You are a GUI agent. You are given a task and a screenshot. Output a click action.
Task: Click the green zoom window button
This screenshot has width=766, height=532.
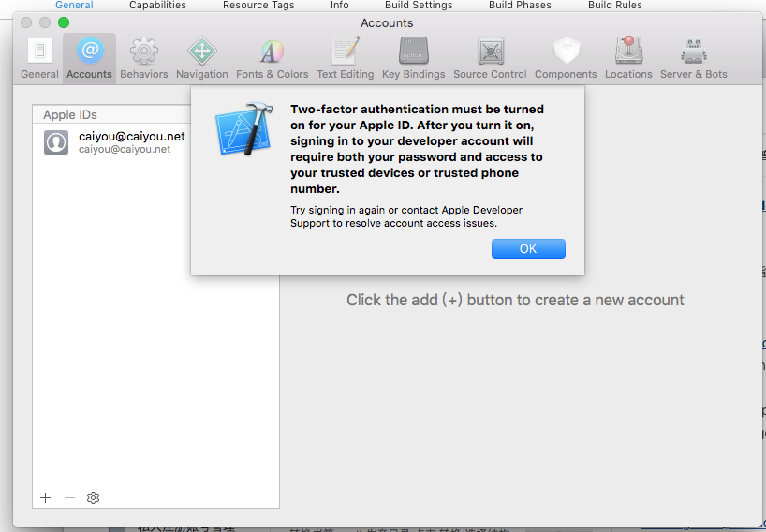[64, 22]
